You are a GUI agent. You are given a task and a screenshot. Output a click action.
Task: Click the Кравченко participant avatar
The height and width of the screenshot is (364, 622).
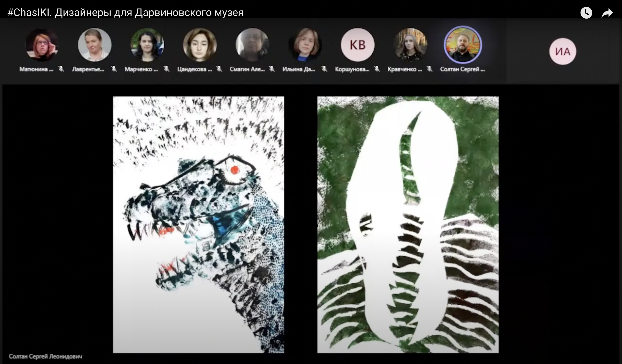[x=410, y=45]
